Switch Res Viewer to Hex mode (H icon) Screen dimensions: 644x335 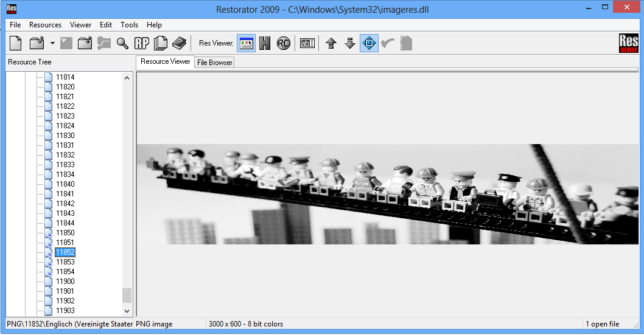[265, 43]
